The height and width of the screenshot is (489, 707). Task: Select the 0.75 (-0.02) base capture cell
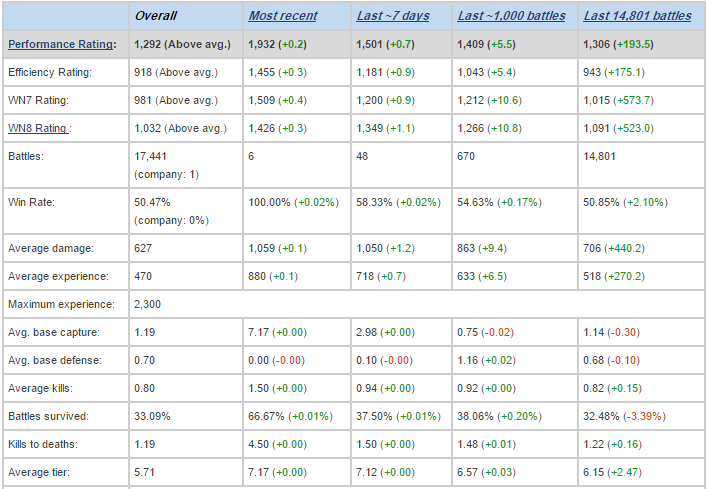tap(485, 332)
